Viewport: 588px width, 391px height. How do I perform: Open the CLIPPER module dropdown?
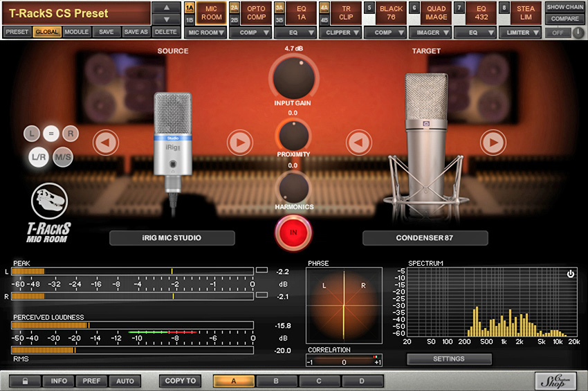340,33
